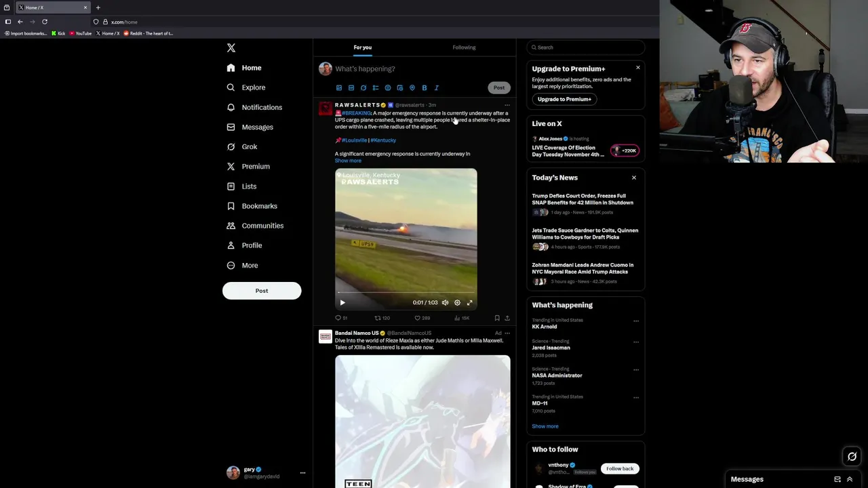The image size is (868, 488).
Task: Click the Grok icon in the composer toolbar
Action: (x=363, y=87)
